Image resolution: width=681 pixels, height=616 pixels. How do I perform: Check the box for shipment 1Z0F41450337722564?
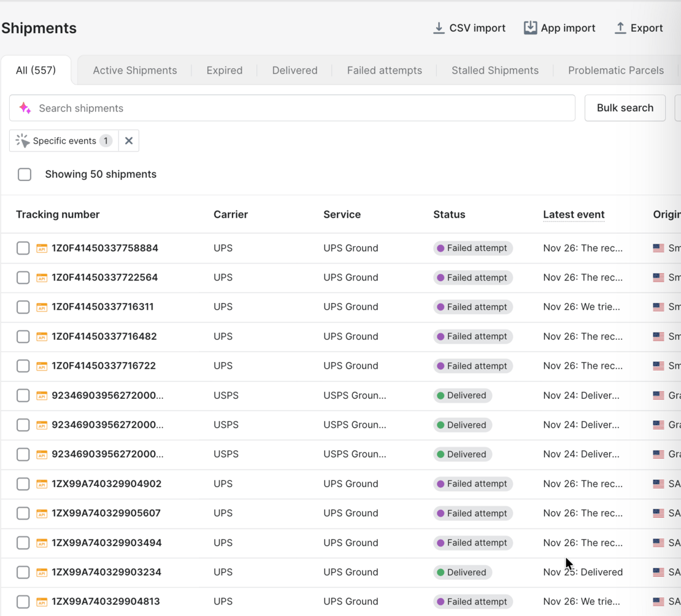pyautogui.click(x=23, y=277)
